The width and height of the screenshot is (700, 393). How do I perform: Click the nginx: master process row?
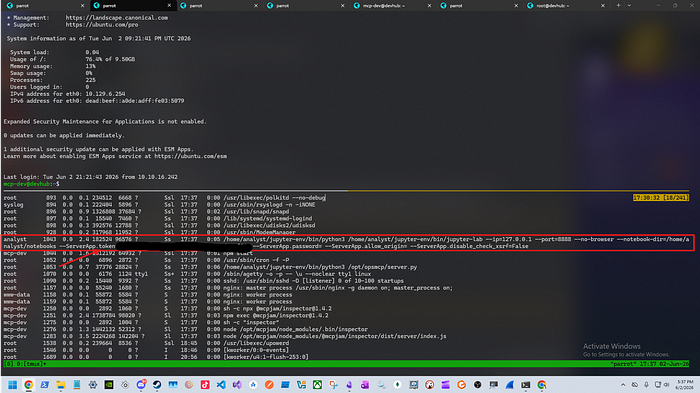click(x=228, y=288)
